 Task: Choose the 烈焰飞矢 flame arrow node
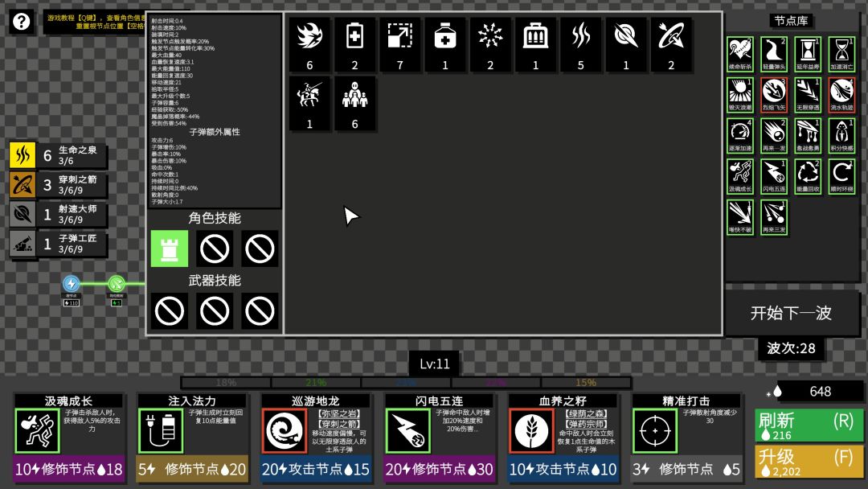point(774,95)
